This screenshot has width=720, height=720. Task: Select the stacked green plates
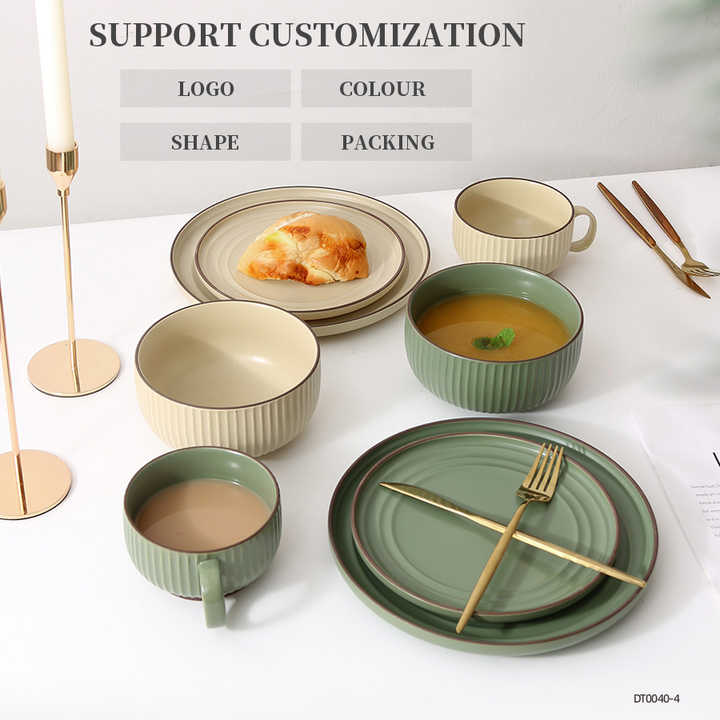click(494, 535)
